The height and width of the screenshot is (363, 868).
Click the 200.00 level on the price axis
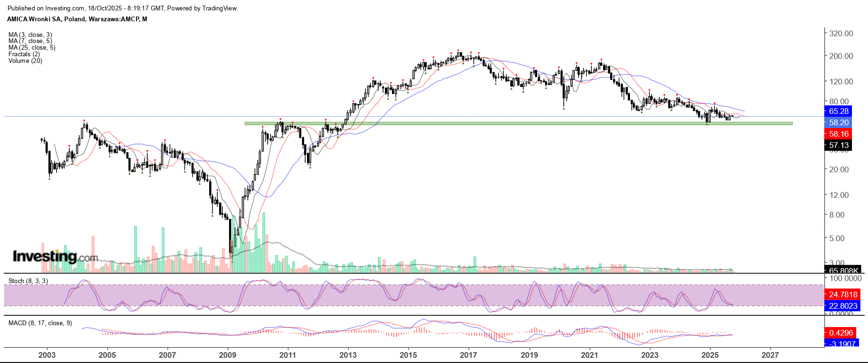[x=841, y=56]
